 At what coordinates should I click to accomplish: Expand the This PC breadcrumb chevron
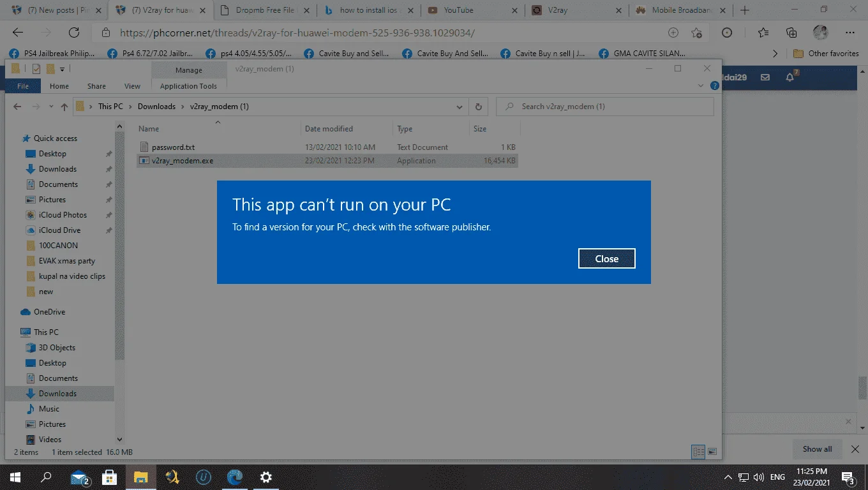coord(130,107)
